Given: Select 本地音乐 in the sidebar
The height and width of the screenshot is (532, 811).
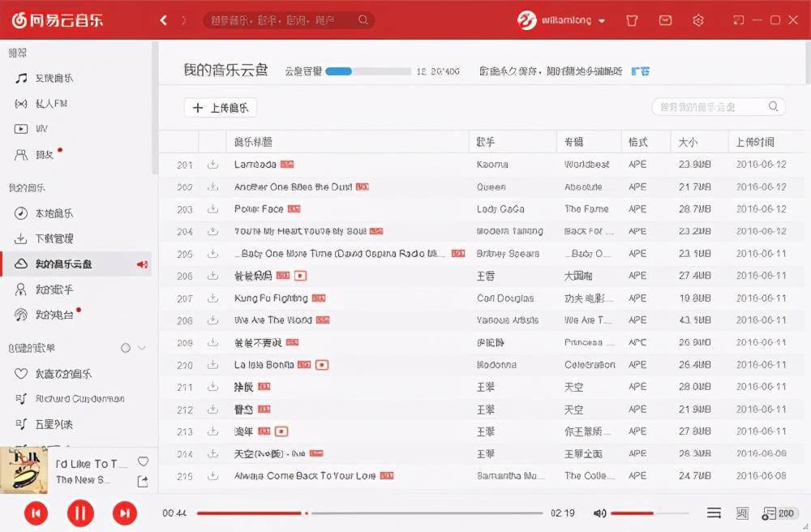Looking at the screenshot, I should [x=54, y=213].
